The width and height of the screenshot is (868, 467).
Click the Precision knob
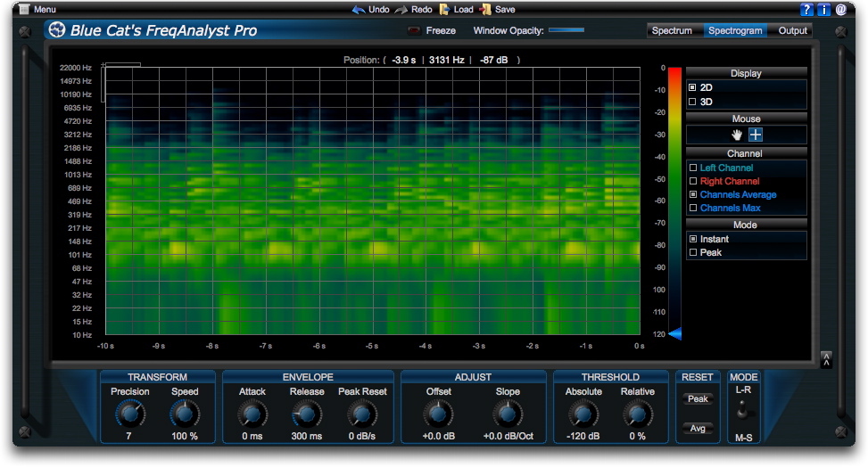pyautogui.click(x=130, y=414)
